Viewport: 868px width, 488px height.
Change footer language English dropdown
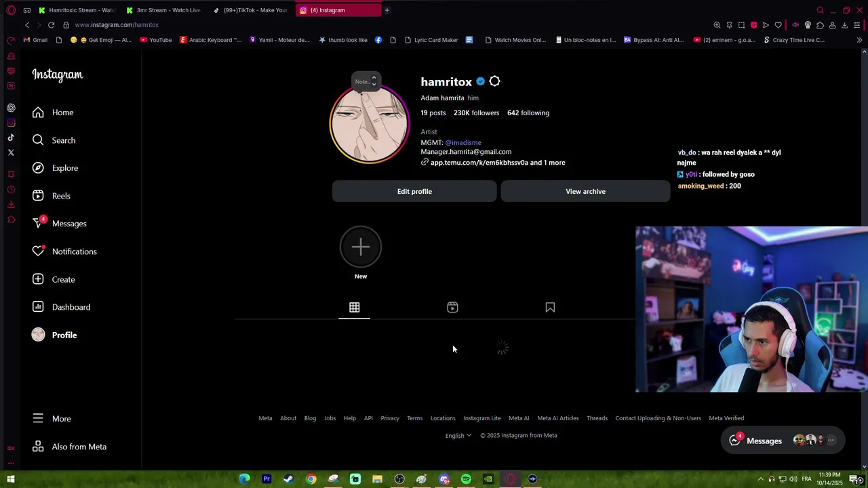[458, 435]
